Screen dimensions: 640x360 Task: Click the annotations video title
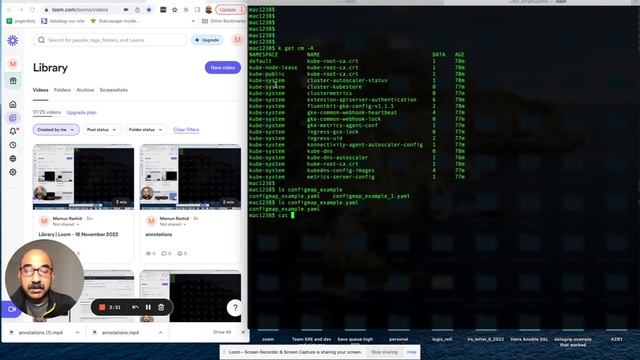[x=159, y=235]
